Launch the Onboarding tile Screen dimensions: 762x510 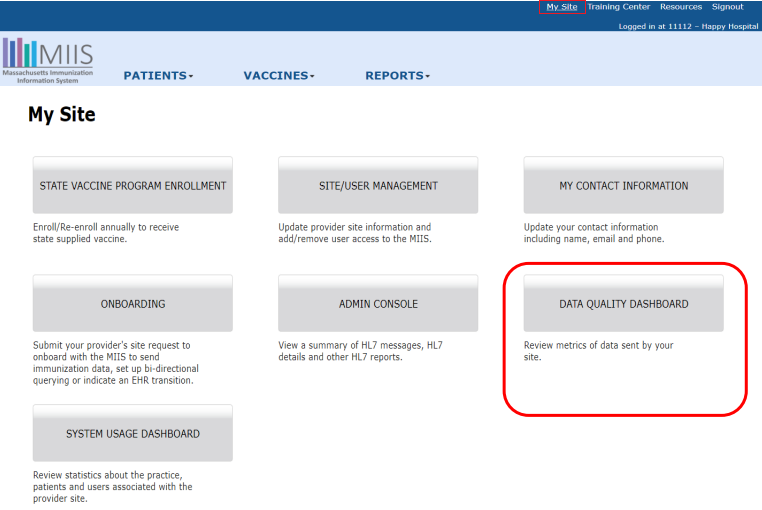pos(133,304)
